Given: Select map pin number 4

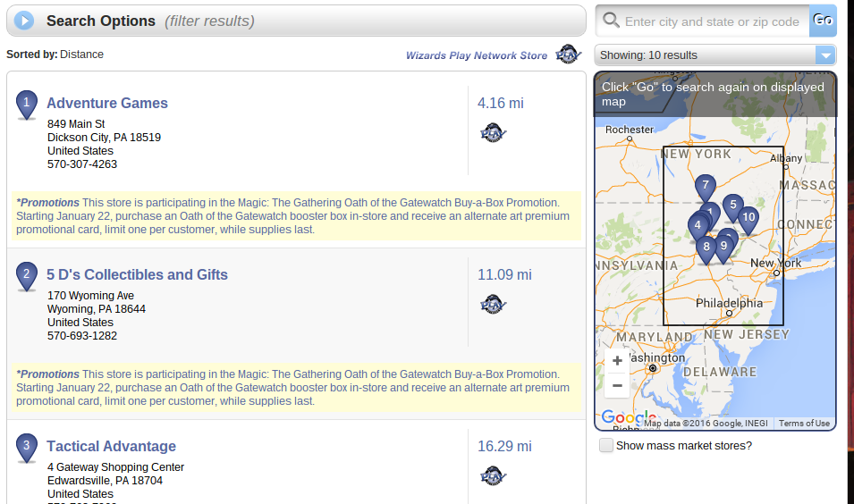Looking at the screenshot, I should [x=698, y=227].
